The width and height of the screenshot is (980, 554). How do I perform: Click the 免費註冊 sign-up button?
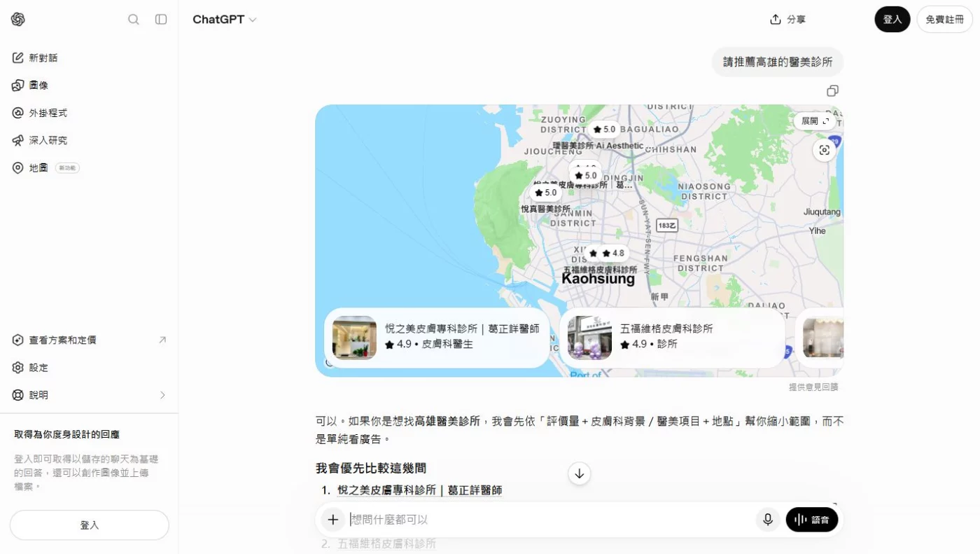pos(944,20)
